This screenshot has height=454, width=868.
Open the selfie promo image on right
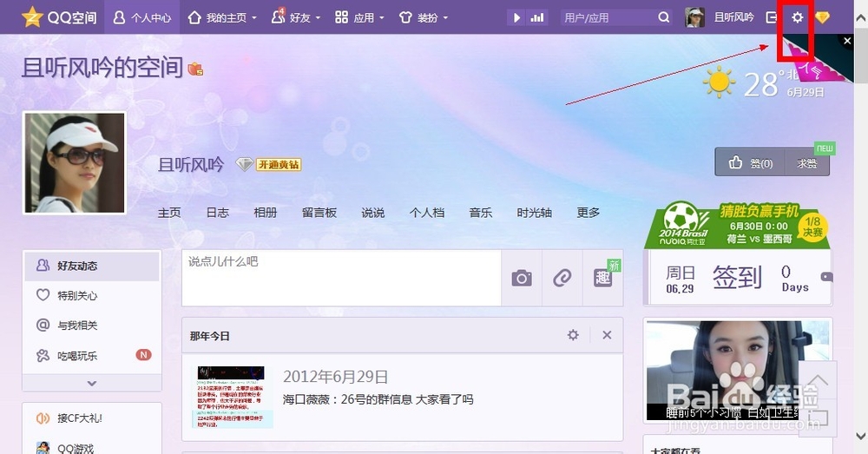[737, 370]
